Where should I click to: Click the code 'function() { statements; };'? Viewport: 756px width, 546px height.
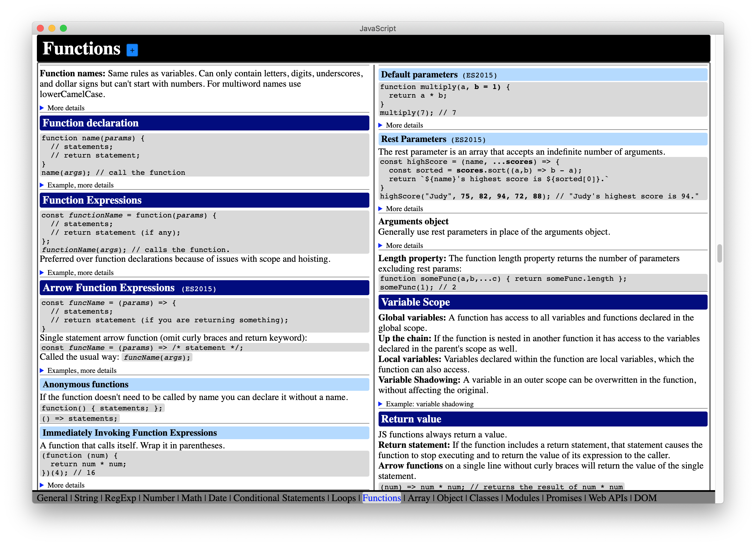tap(102, 408)
